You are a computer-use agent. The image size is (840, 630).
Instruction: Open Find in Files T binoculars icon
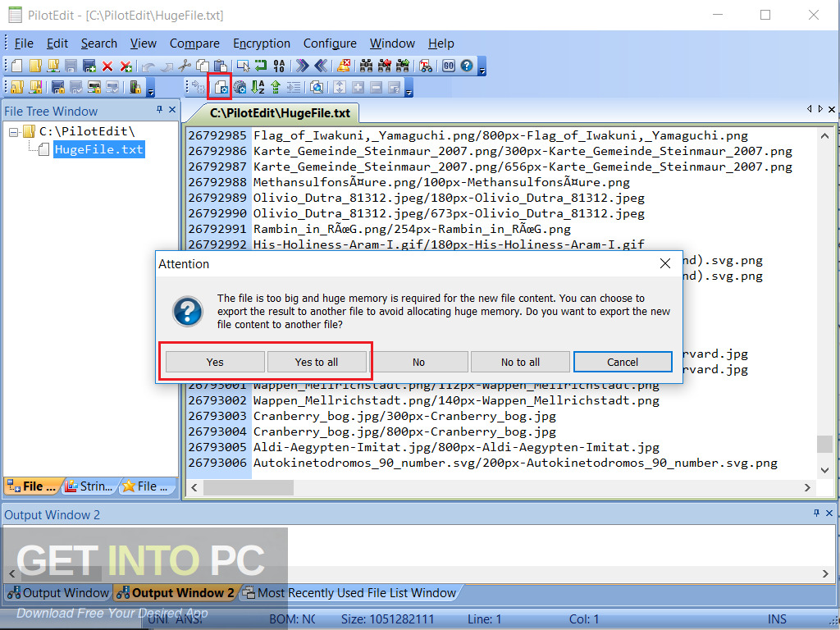coord(426,66)
